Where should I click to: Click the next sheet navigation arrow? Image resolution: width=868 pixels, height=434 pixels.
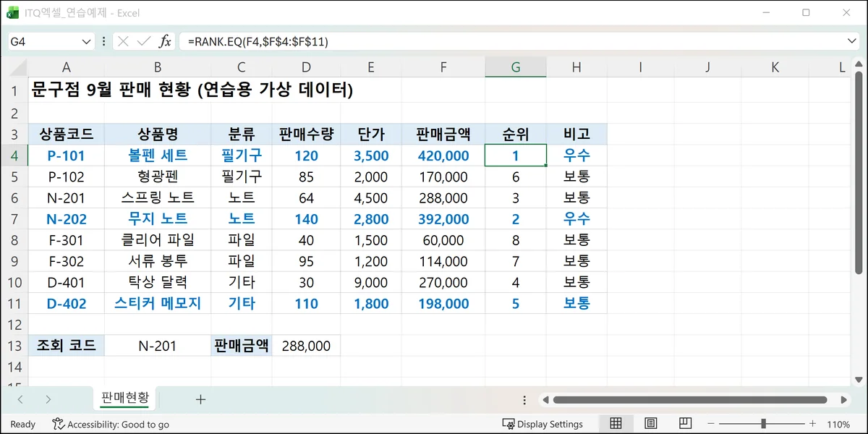coord(48,399)
